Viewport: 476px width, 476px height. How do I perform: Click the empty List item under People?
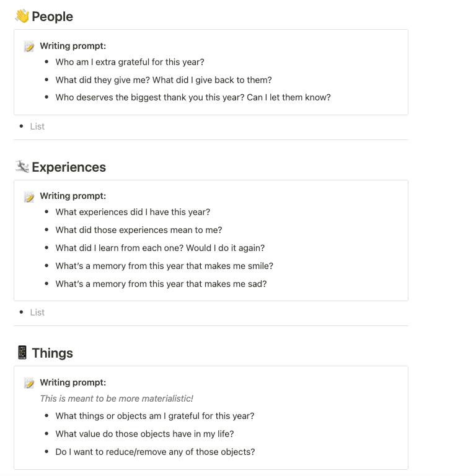[x=37, y=126]
